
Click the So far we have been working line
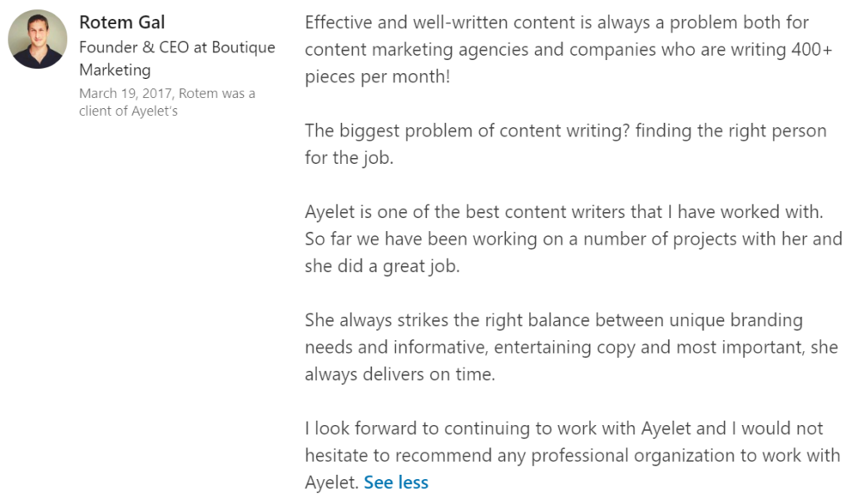tap(573, 239)
